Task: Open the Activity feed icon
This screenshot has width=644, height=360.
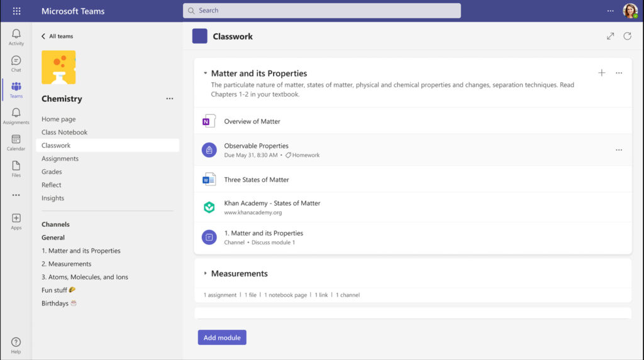Action: (x=16, y=36)
